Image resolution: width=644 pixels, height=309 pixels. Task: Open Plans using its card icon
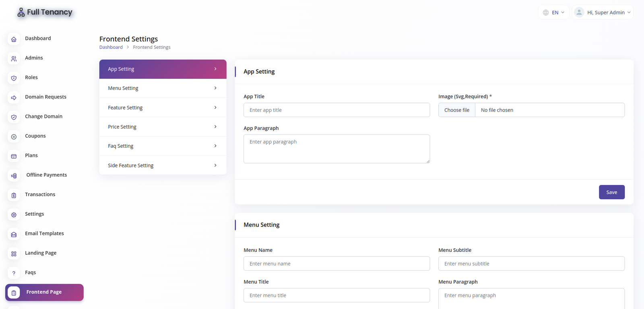click(x=14, y=156)
